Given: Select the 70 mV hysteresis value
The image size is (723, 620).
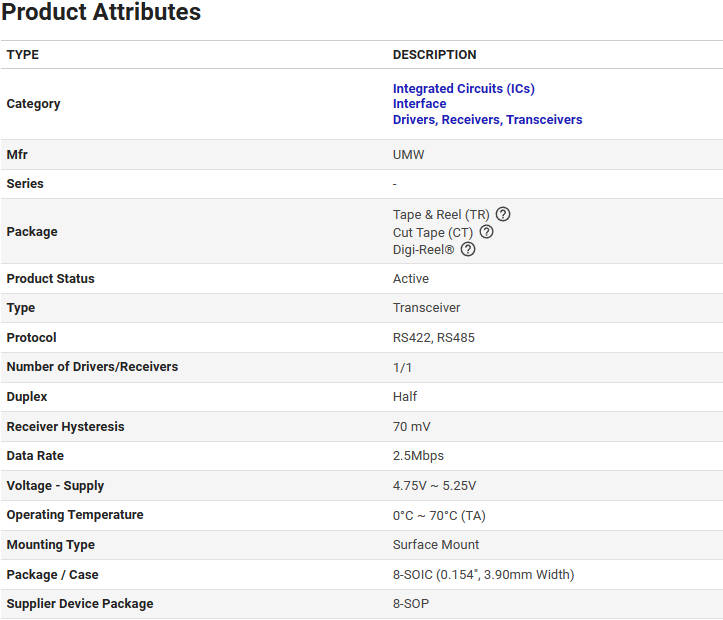Looking at the screenshot, I should click(411, 427).
